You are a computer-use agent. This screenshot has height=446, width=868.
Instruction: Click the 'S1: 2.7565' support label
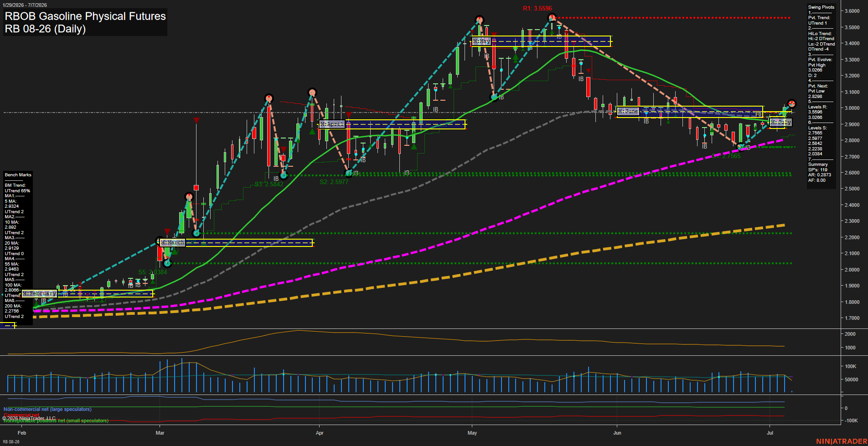727,156
